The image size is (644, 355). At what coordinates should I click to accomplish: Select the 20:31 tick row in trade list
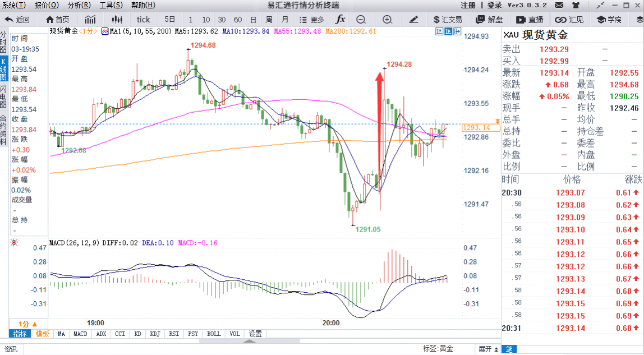tap(571, 328)
